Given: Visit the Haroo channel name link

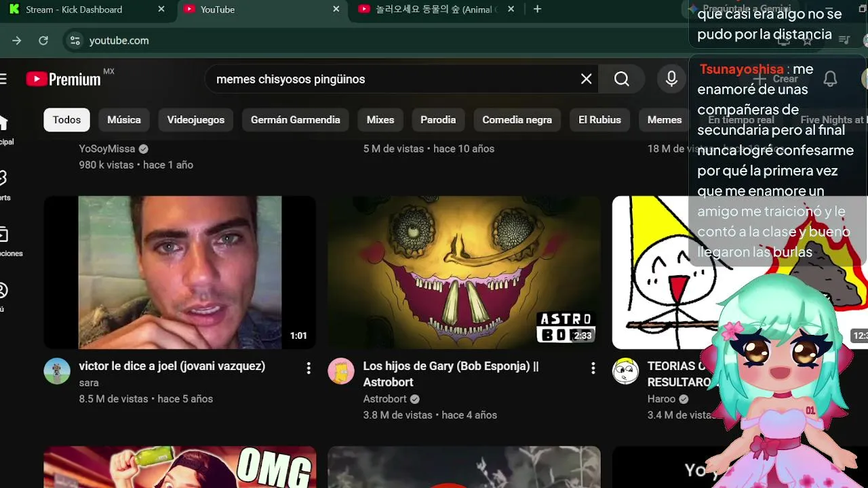Looking at the screenshot, I should coord(661,399).
